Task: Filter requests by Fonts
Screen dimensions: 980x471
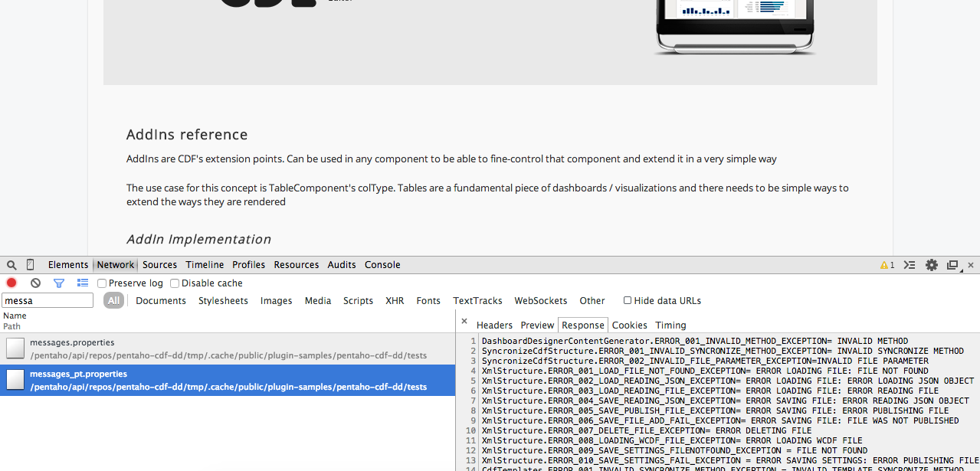Action: point(428,301)
